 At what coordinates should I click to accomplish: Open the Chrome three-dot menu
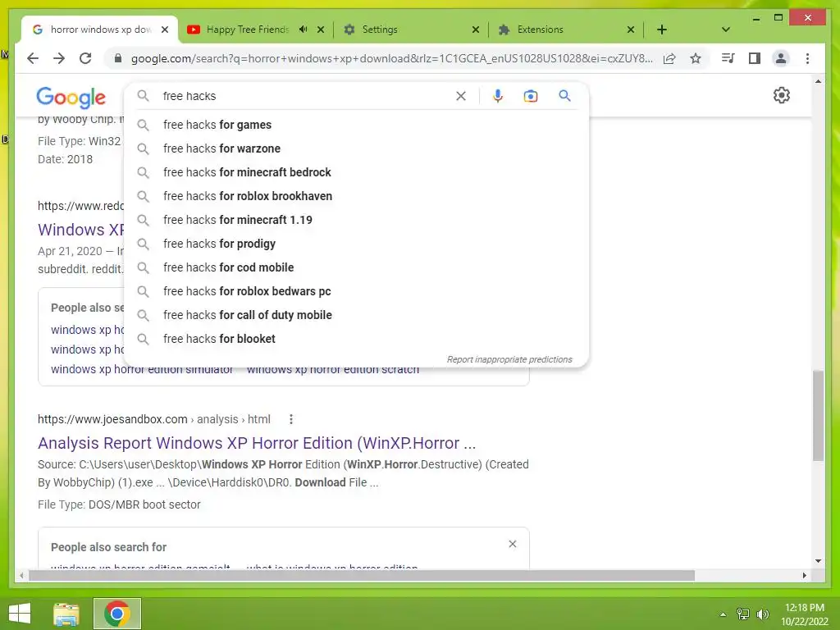(807, 58)
